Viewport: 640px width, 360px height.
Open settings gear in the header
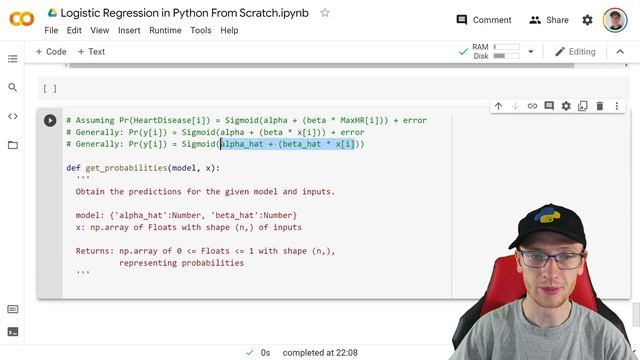pyautogui.click(x=587, y=20)
